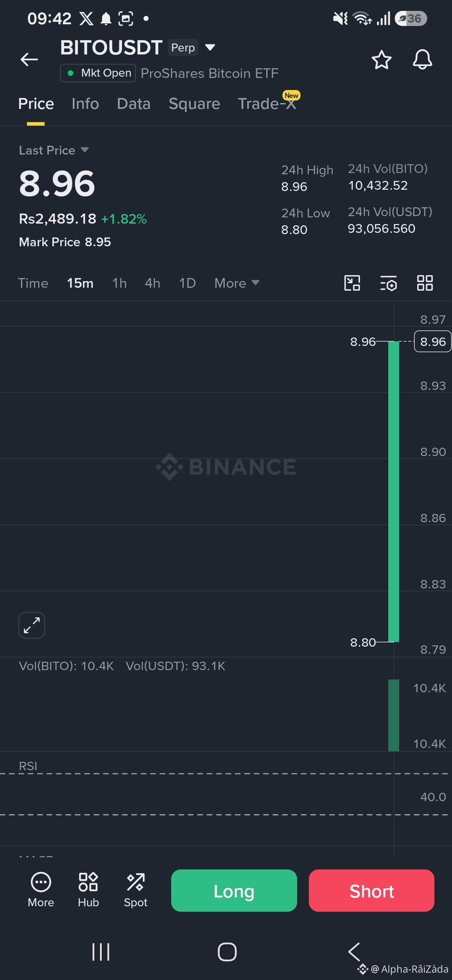Tap the 8.80 low marker on chart

point(363,642)
